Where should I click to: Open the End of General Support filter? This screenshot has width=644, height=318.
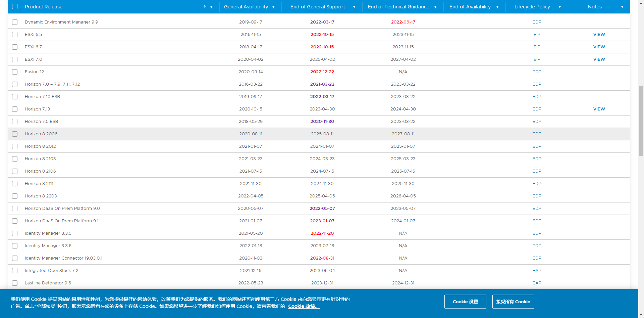click(x=354, y=7)
